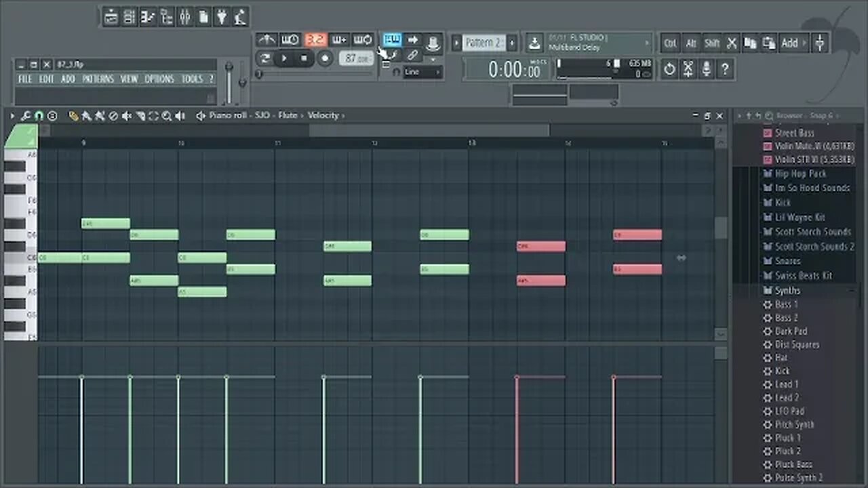The height and width of the screenshot is (488, 868).
Task: Click the stop button in transport
Action: pos(304,58)
